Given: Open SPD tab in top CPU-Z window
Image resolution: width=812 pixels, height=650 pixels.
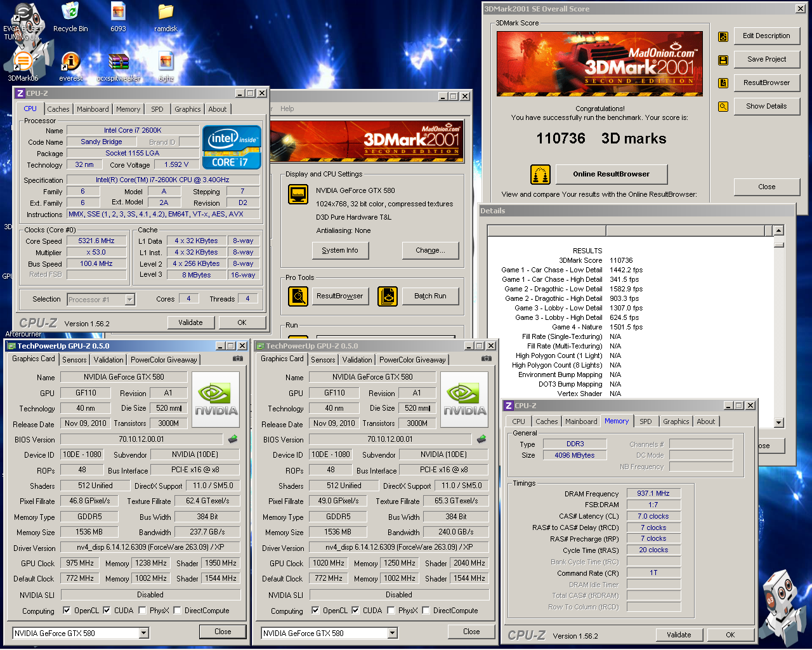Looking at the screenshot, I should click(157, 109).
